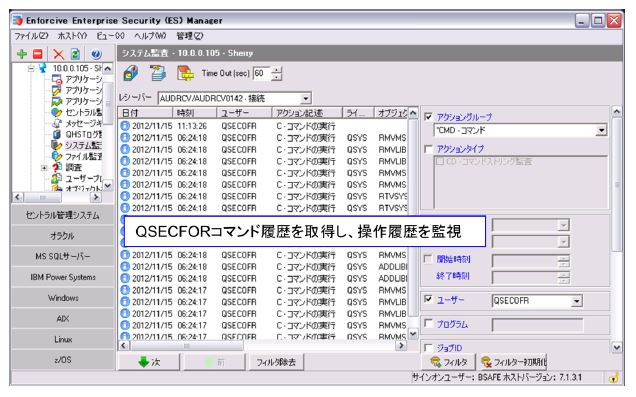Click the メッセージ tree item icon
Viewport: 636px width, 397px height.
tap(56, 123)
